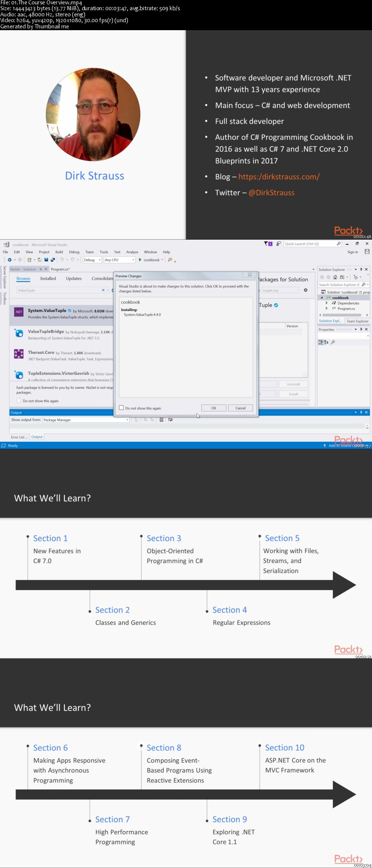The height and width of the screenshot is (868, 372).
Task: Close the Preview Changes dialog with X
Action: tap(250, 275)
